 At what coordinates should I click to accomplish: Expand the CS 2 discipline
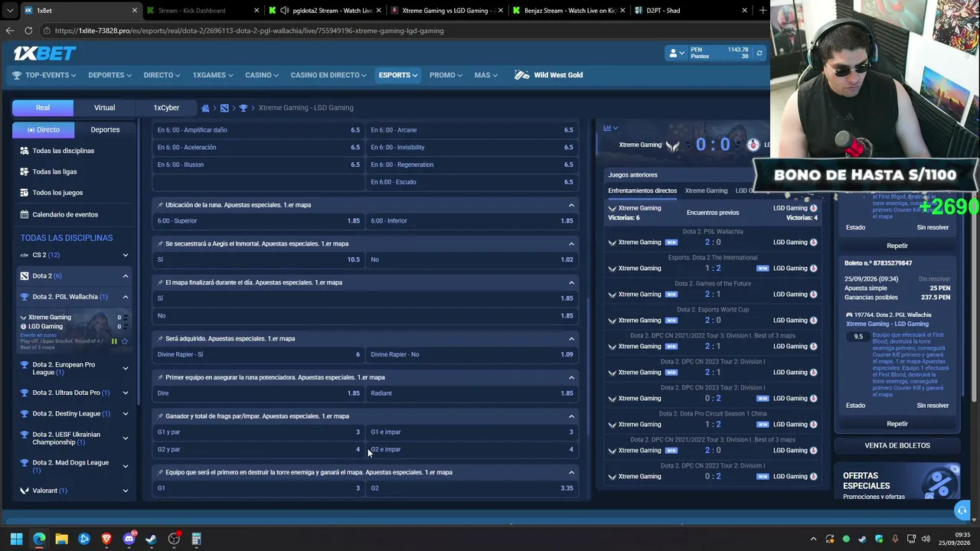[126, 255]
